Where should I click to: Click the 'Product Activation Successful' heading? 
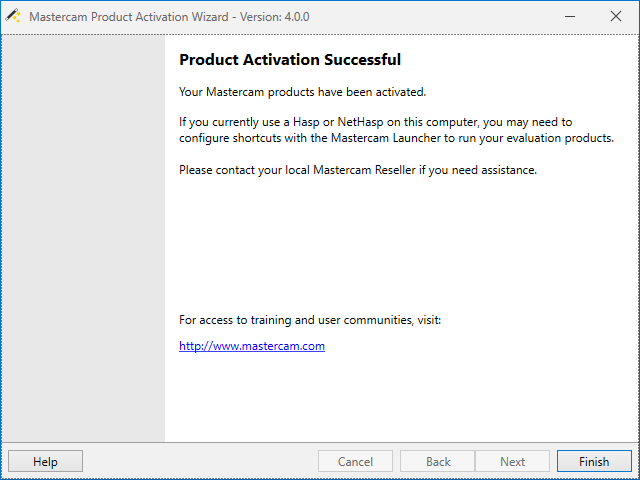click(x=290, y=60)
